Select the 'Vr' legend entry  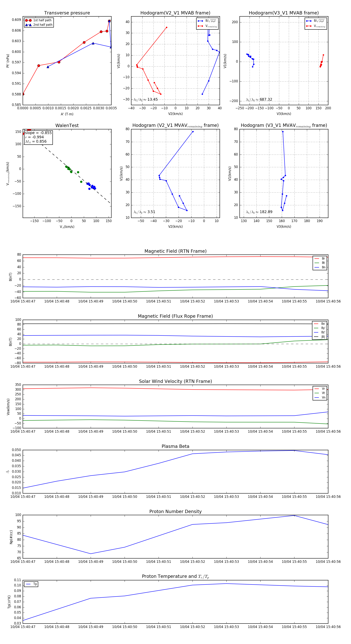click(x=320, y=389)
